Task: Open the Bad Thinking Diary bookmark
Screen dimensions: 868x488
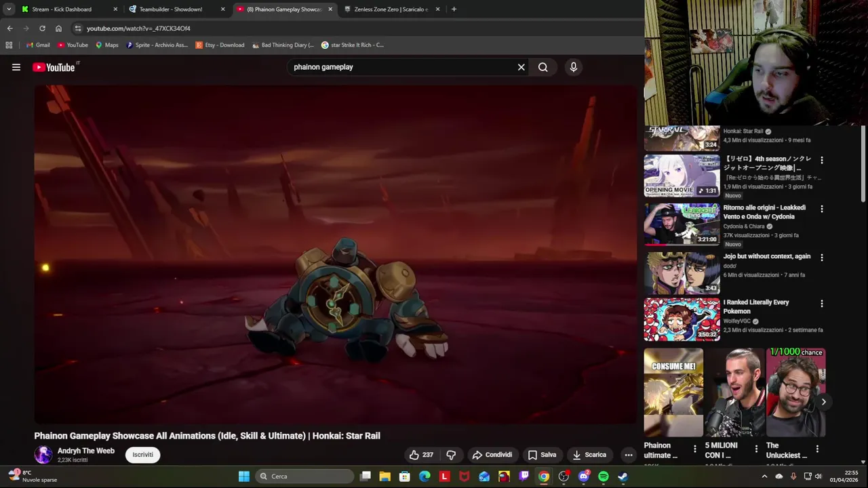Action: [283, 45]
